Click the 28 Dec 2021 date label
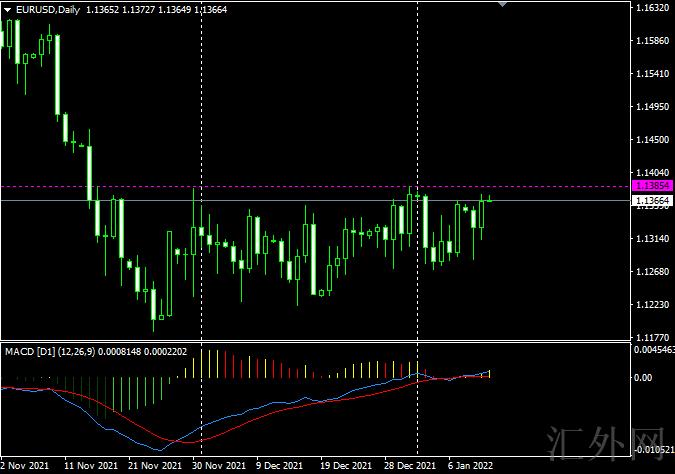 point(412,466)
